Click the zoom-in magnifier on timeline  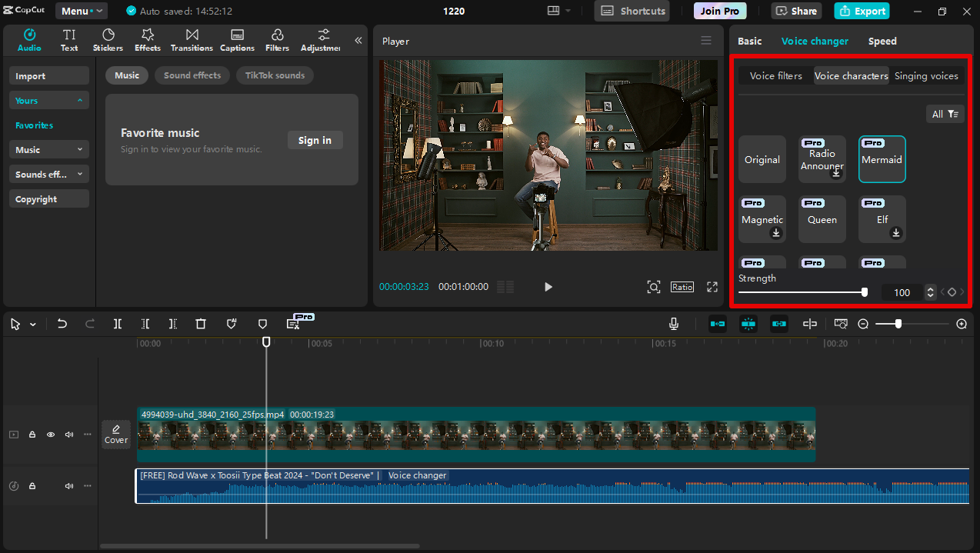point(961,324)
